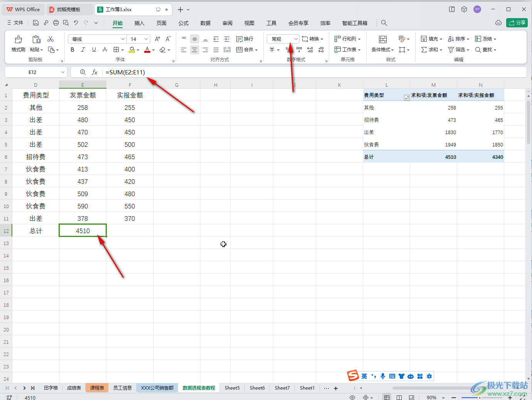Click the Cut scissors icon

(x=51, y=39)
